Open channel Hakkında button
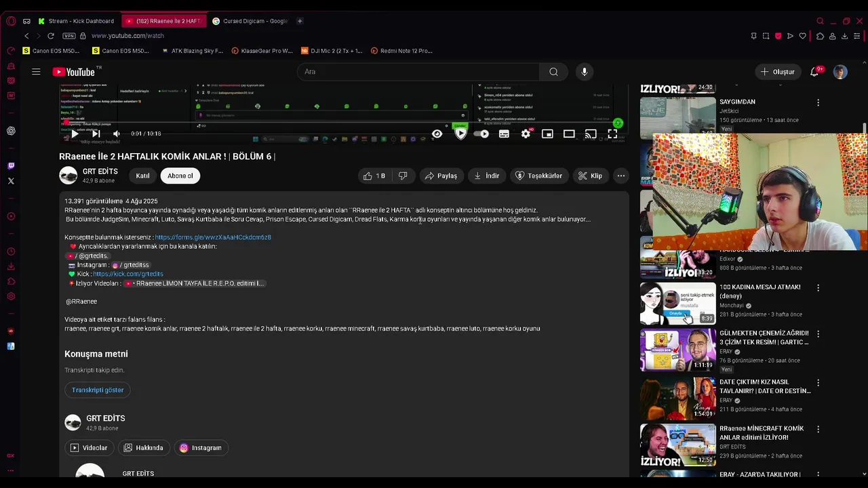 click(x=144, y=448)
